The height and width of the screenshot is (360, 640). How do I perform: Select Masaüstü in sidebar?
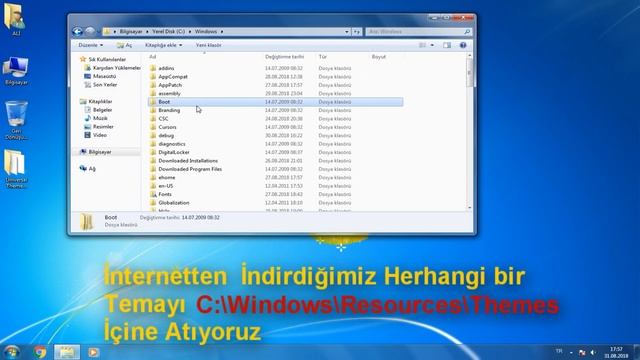tap(100, 76)
